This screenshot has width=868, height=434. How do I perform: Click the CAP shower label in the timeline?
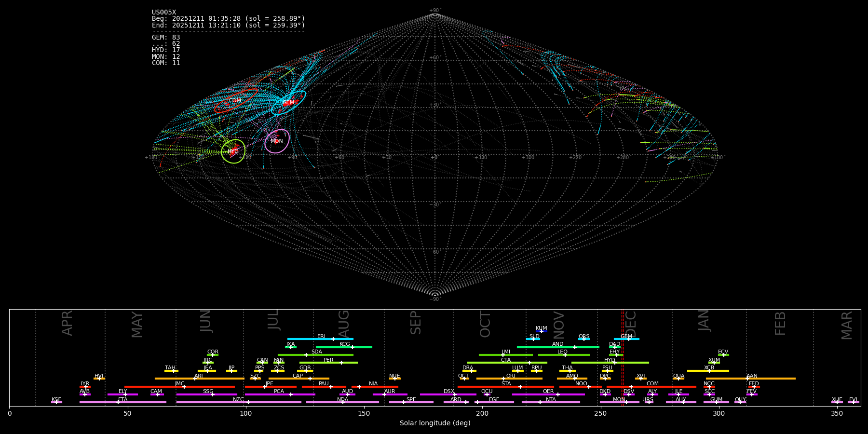[298, 376]
